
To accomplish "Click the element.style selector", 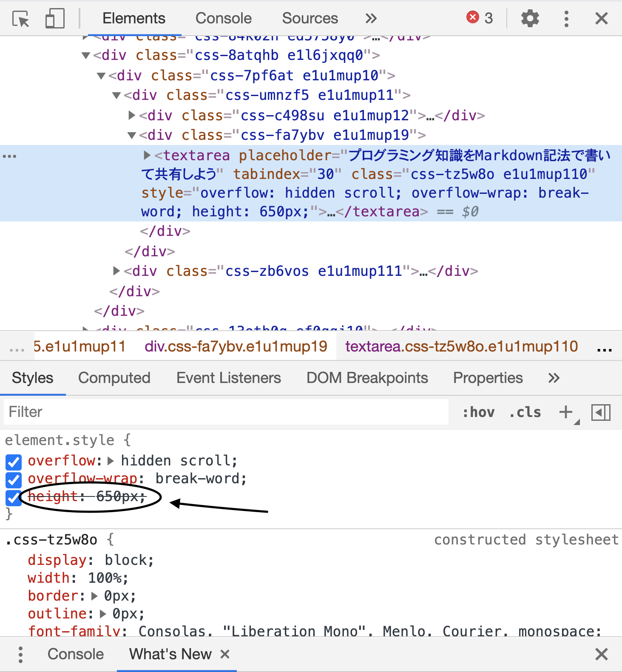I will (60, 440).
